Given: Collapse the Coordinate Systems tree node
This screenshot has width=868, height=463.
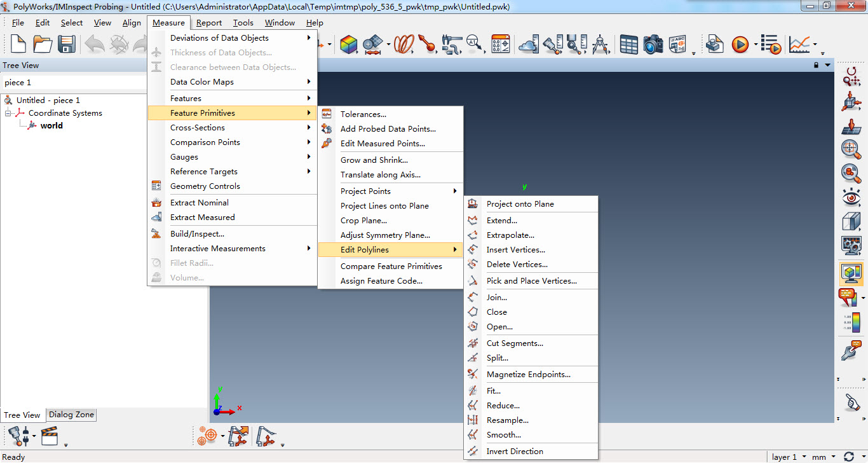Looking at the screenshot, I should tap(9, 113).
